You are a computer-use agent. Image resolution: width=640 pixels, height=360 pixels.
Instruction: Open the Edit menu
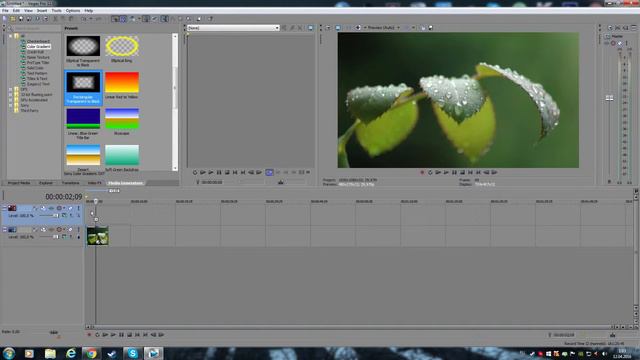point(16,11)
